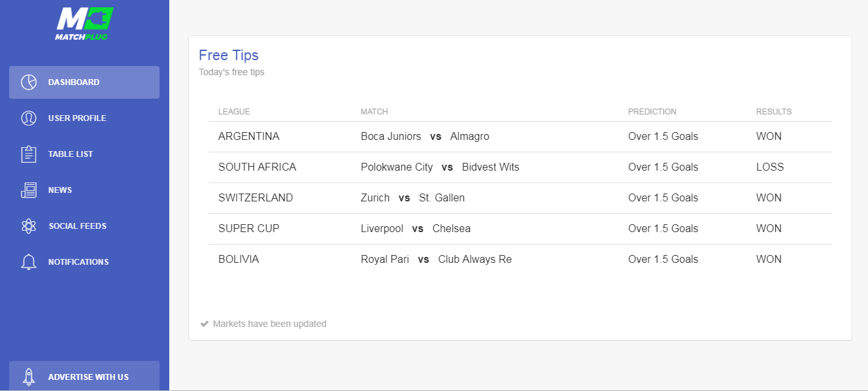868x391 pixels.
Task: Click the LOSS result for Polokwane City
Action: click(x=770, y=167)
